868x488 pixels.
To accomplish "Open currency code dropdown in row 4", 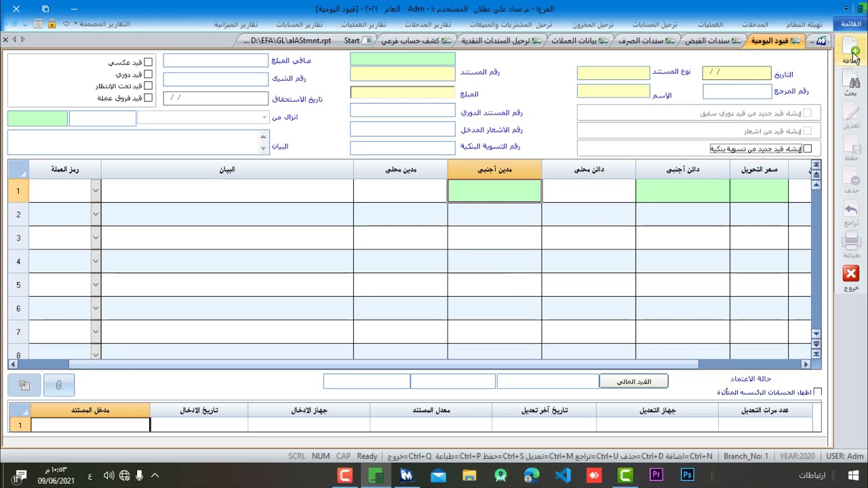I will pyautogui.click(x=95, y=261).
